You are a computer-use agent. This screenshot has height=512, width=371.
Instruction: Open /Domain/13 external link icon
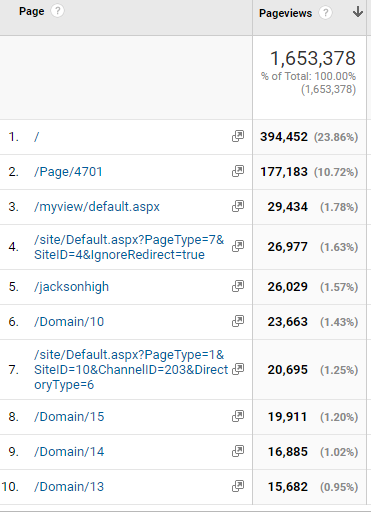238,486
